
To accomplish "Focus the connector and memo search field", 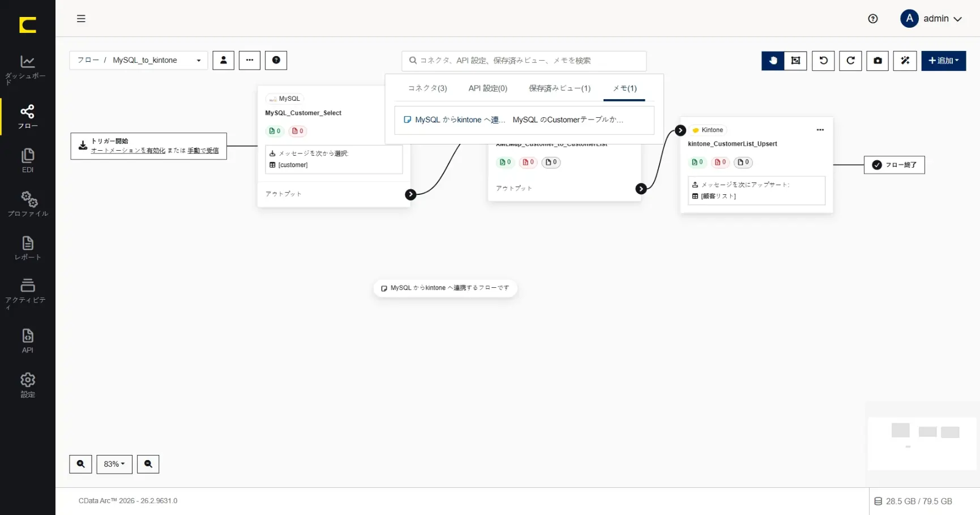I will (x=524, y=61).
